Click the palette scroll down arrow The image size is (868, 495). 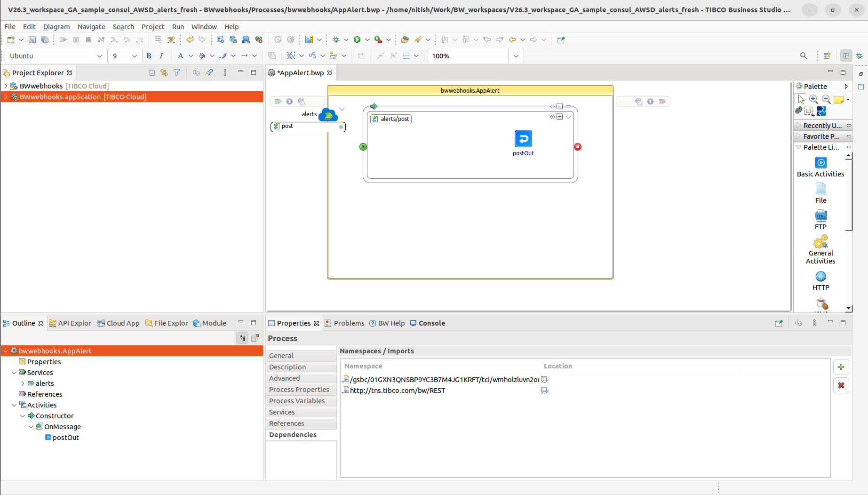[x=848, y=309]
